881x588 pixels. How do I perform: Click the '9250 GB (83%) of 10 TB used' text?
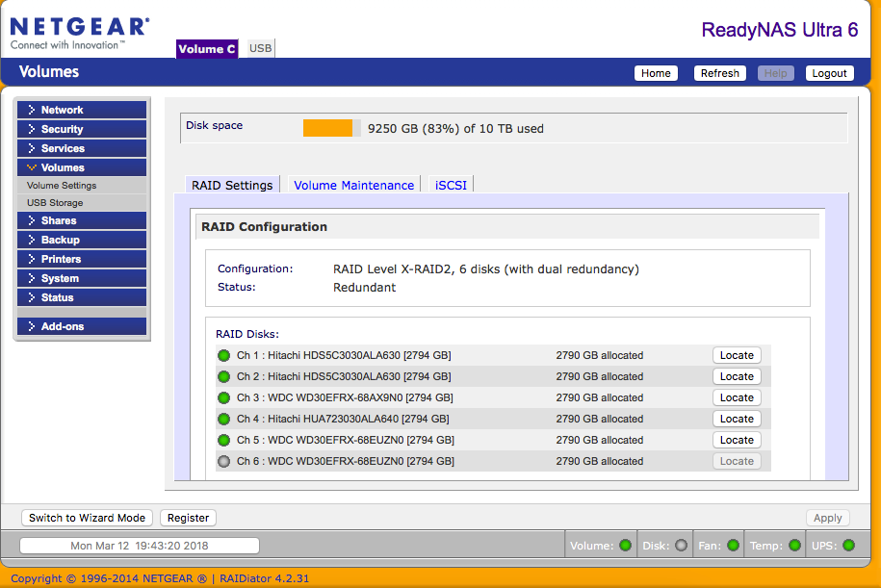[455, 129]
